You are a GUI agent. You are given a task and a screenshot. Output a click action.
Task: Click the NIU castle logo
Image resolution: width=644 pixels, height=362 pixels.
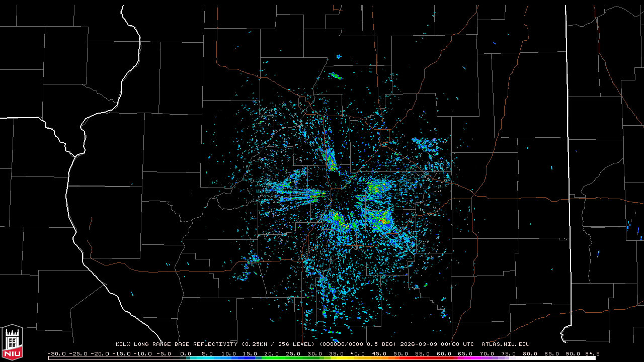(x=12, y=341)
